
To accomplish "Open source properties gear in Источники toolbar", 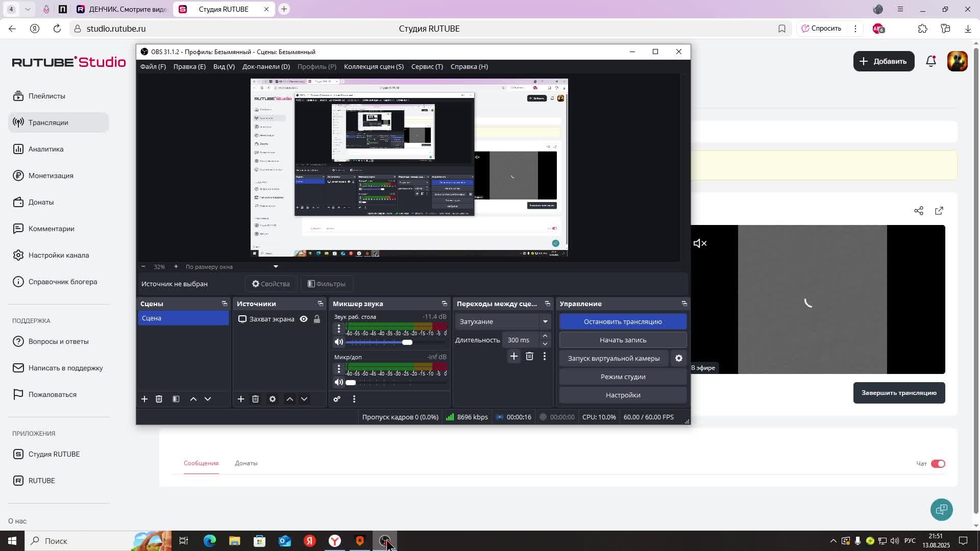I will pyautogui.click(x=273, y=399).
